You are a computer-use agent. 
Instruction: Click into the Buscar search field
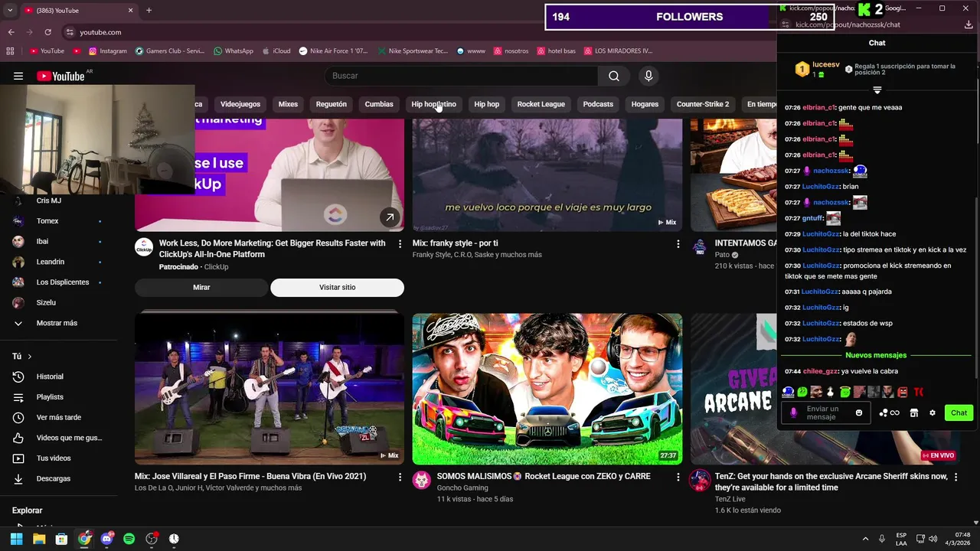pyautogui.click(x=462, y=76)
